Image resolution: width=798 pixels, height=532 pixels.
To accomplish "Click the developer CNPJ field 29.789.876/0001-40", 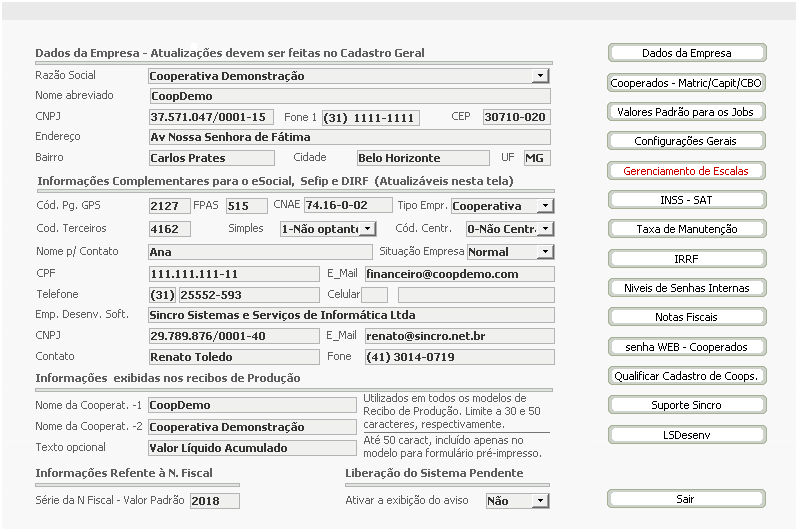I will pyautogui.click(x=235, y=336).
